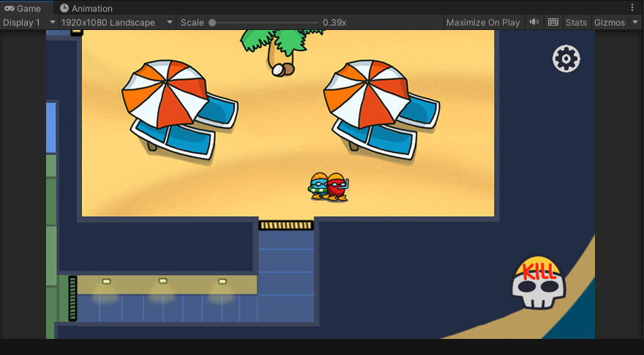
Task: Click the red snorkel character
Action: pyautogui.click(x=337, y=187)
